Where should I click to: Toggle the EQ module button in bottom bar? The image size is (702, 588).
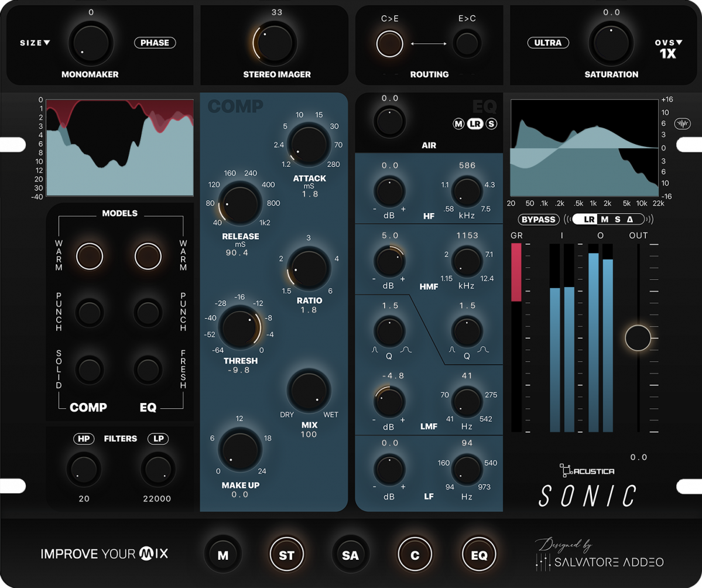(479, 555)
